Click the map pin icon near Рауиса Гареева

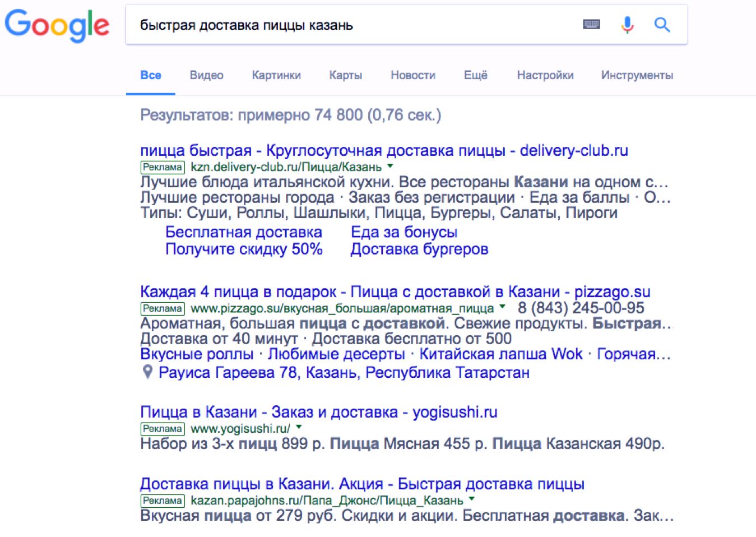coord(147,372)
